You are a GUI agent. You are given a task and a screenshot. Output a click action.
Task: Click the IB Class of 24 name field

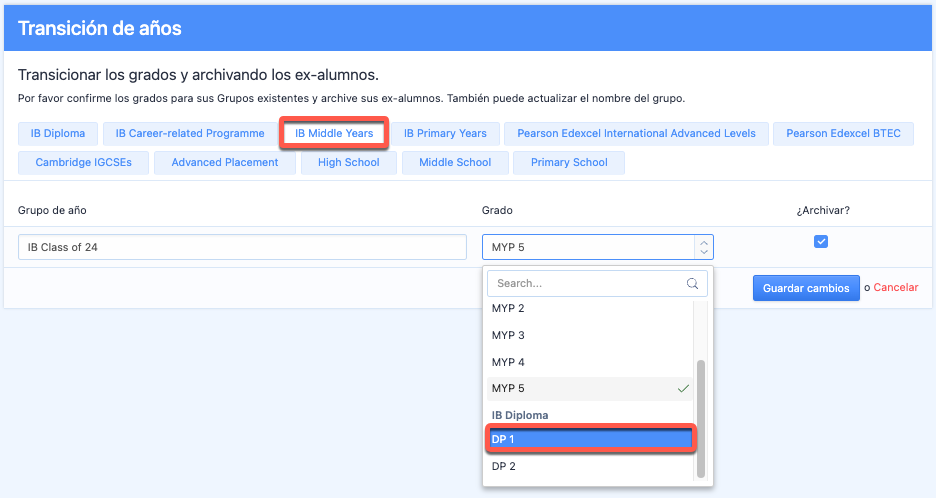242,247
